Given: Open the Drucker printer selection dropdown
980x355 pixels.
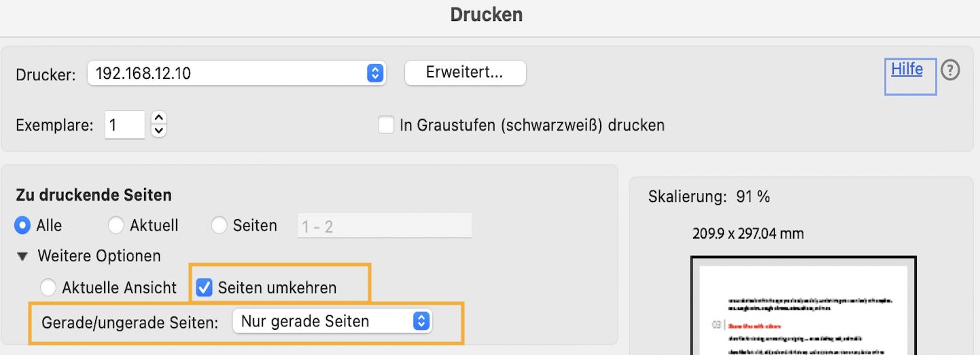Looking at the screenshot, I should (237, 73).
